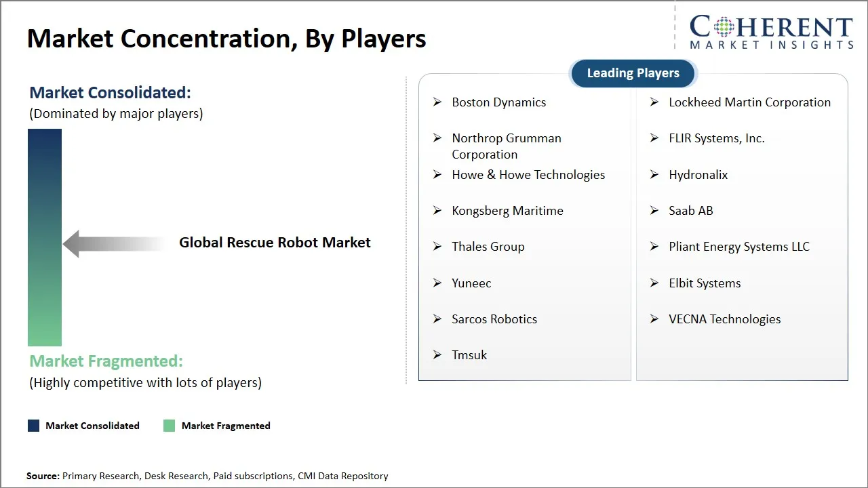
Task: Toggle the Market Consolidated legend entry
Action: tap(83, 426)
